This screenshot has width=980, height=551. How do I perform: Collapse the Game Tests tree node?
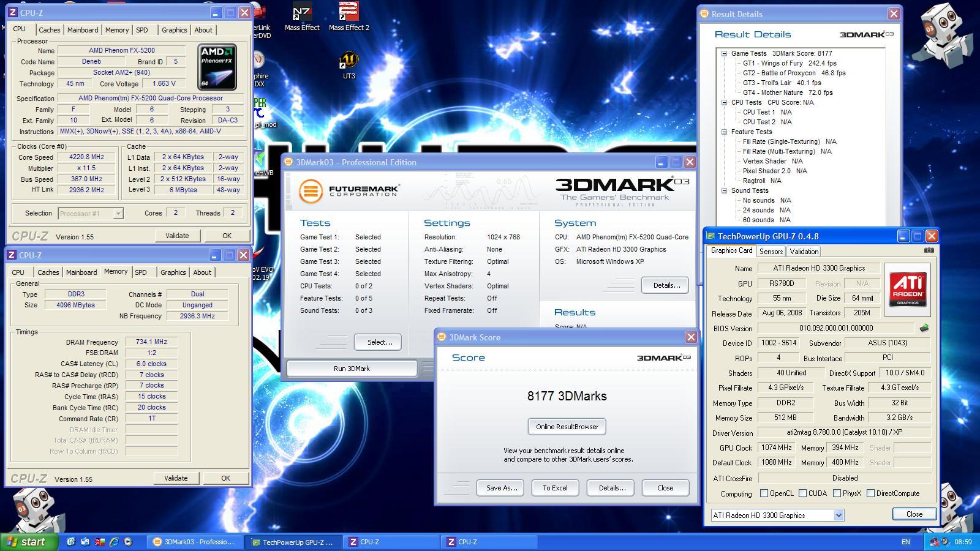(x=724, y=53)
